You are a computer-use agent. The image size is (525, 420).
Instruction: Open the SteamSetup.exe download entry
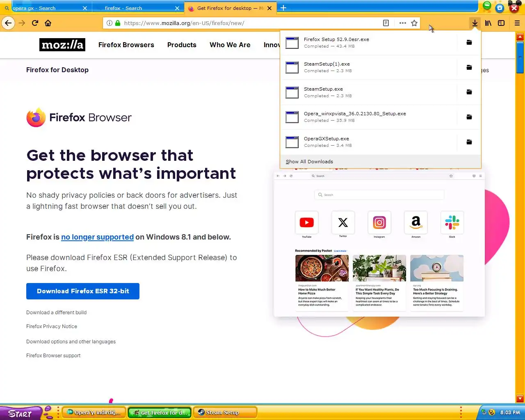click(368, 92)
